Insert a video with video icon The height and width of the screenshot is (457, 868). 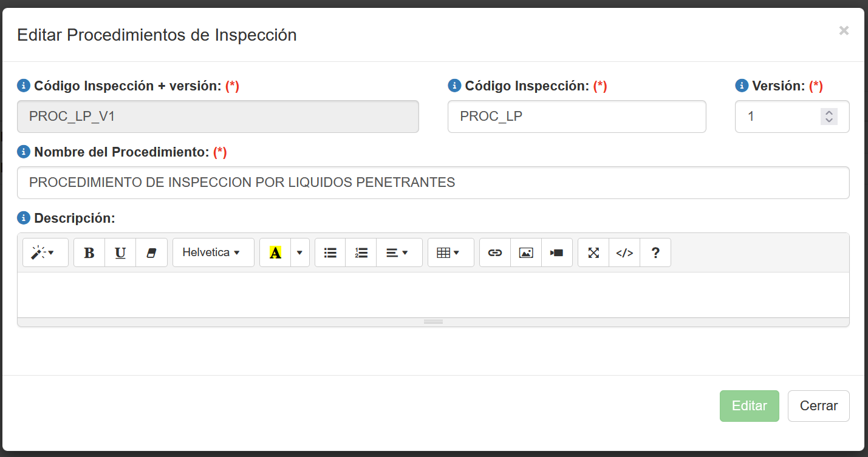tap(557, 252)
